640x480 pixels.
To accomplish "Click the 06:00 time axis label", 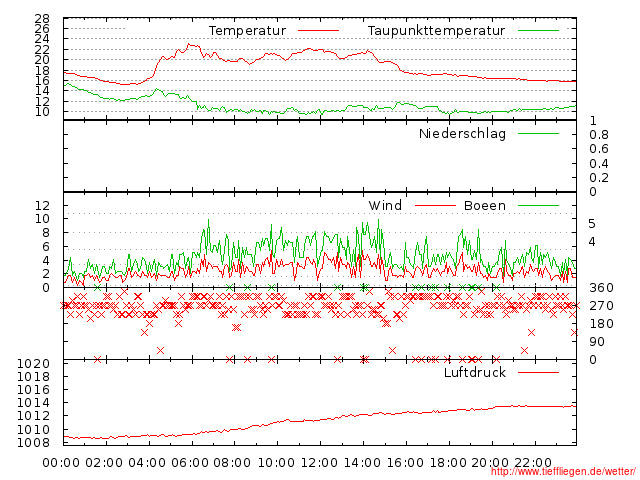I will (x=190, y=463).
